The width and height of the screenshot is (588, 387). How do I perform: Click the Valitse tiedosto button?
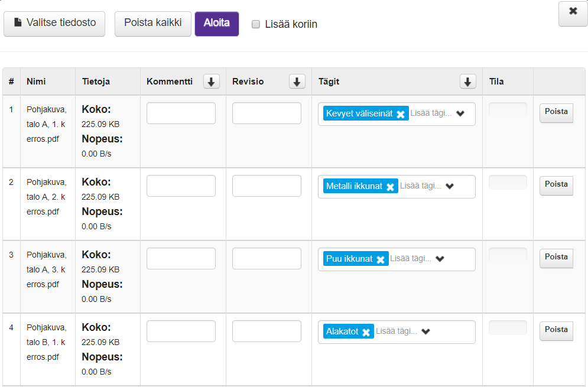point(54,24)
